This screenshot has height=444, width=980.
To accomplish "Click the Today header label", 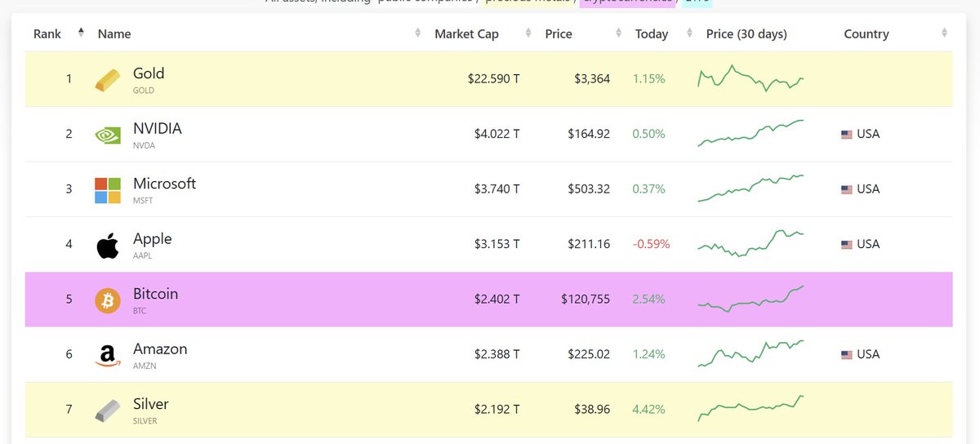I will 652,34.
